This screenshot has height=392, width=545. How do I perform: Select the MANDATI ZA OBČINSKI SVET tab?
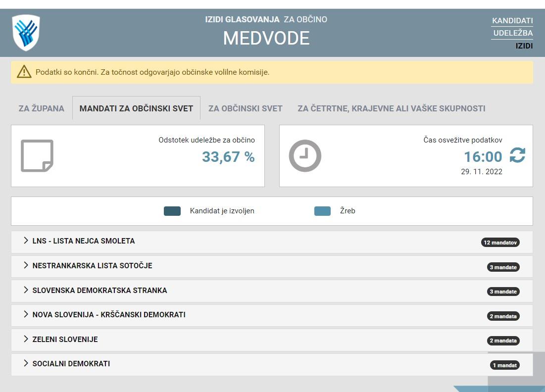pos(136,108)
